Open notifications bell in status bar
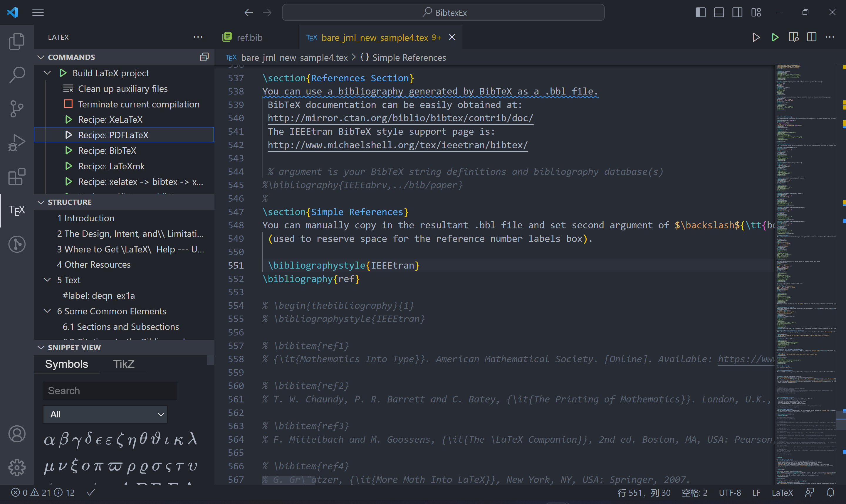 (x=830, y=493)
